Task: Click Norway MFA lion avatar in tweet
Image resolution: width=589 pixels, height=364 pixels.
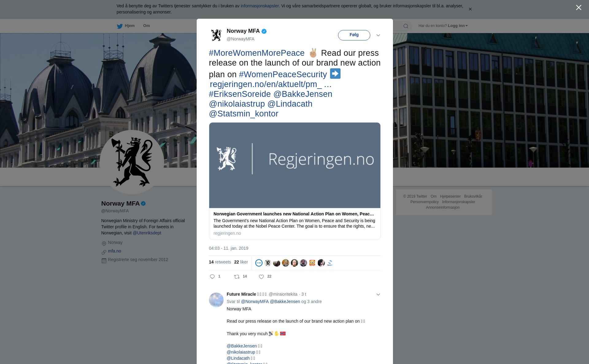Action: 216,35
